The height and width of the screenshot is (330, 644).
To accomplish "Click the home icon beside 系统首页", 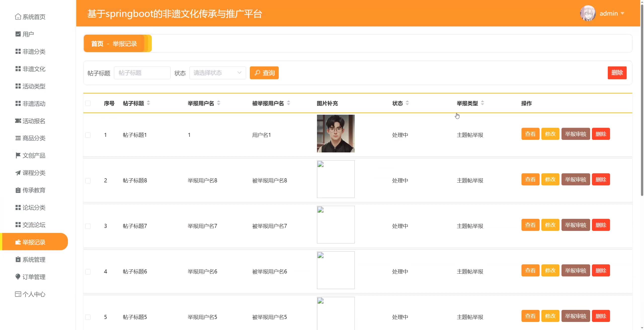I will coord(18,17).
